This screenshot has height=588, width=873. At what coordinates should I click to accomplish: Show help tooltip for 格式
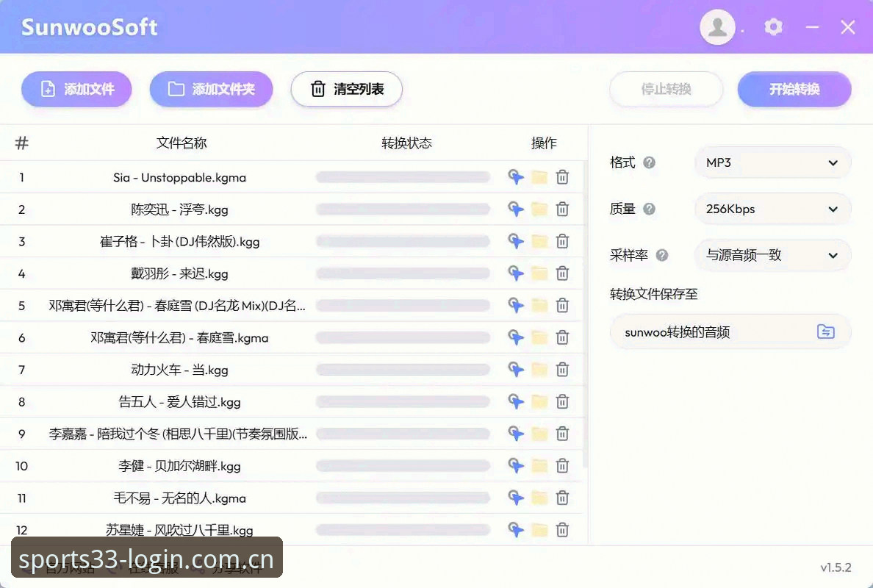click(x=649, y=162)
